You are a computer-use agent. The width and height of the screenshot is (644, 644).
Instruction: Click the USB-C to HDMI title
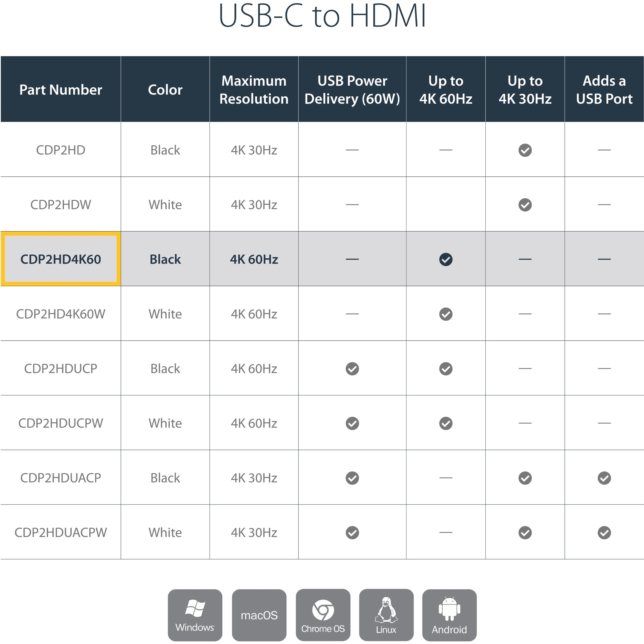point(322,15)
